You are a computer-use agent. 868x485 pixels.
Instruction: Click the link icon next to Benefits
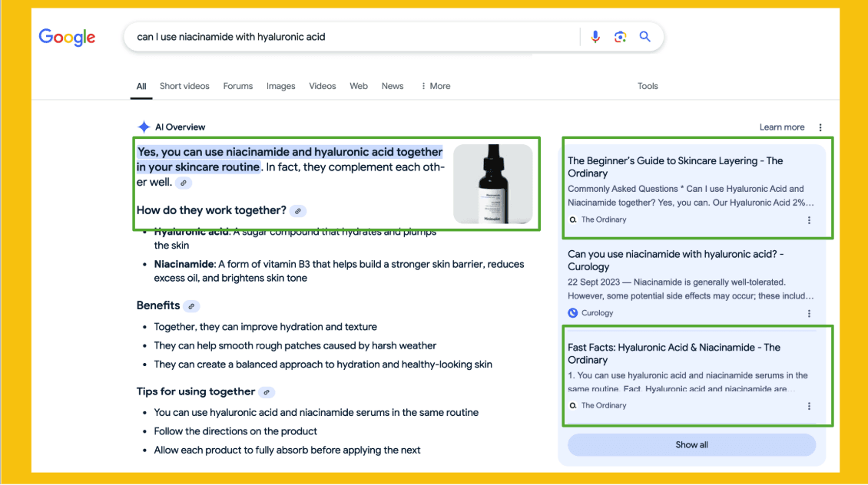click(x=191, y=306)
